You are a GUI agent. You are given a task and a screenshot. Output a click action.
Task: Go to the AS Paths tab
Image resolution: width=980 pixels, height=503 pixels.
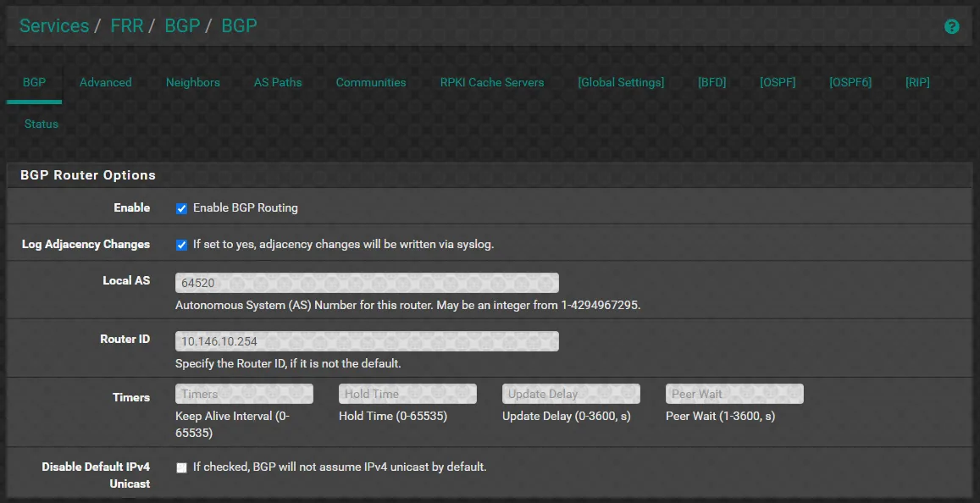278,82
